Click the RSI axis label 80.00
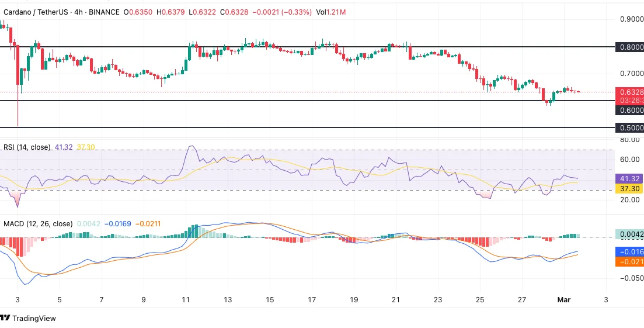The width and height of the screenshot is (644, 328). coord(630,140)
